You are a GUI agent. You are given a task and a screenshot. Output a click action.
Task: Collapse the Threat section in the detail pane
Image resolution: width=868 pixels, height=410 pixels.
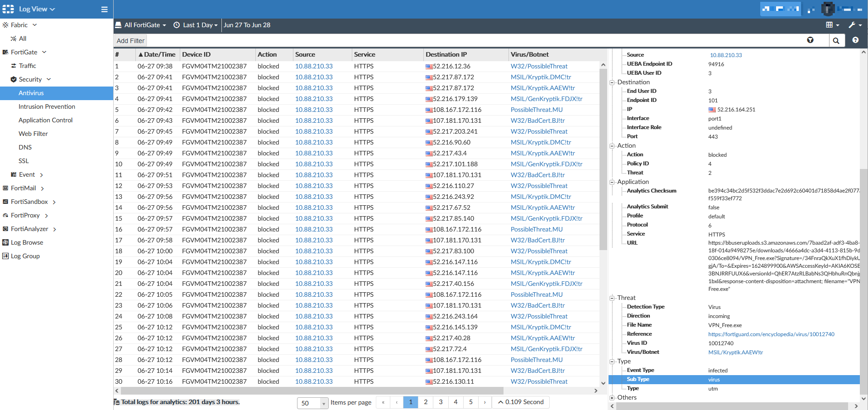coord(612,298)
